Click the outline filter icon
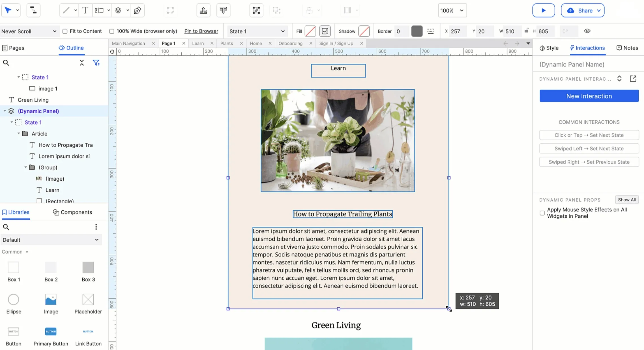Image resolution: width=644 pixels, height=350 pixels. 96,63
